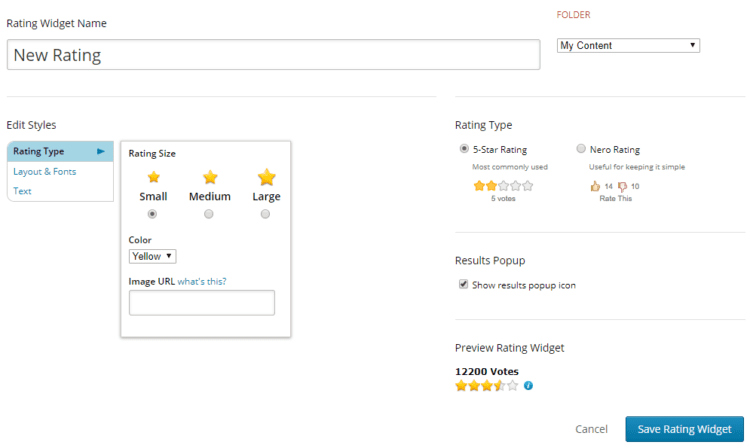The image size is (750, 448).
Task: Click the blue info icon beside preview stars
Action: pyautogui.click(x=528, y=385)
